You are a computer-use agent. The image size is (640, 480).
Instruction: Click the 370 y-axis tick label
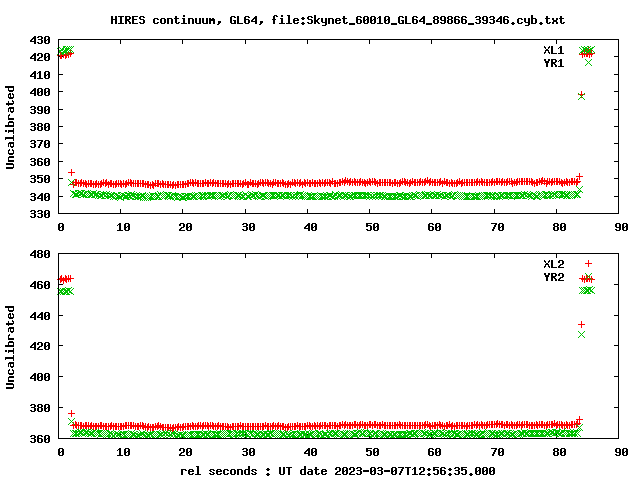pyautogui.click(x=40, y=144)
